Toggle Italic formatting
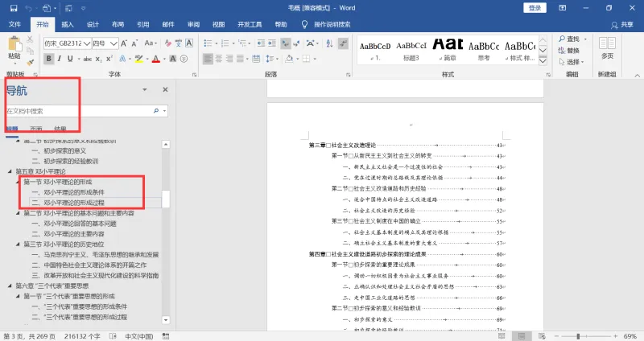 pyautogui.click(x=60, y=59)
